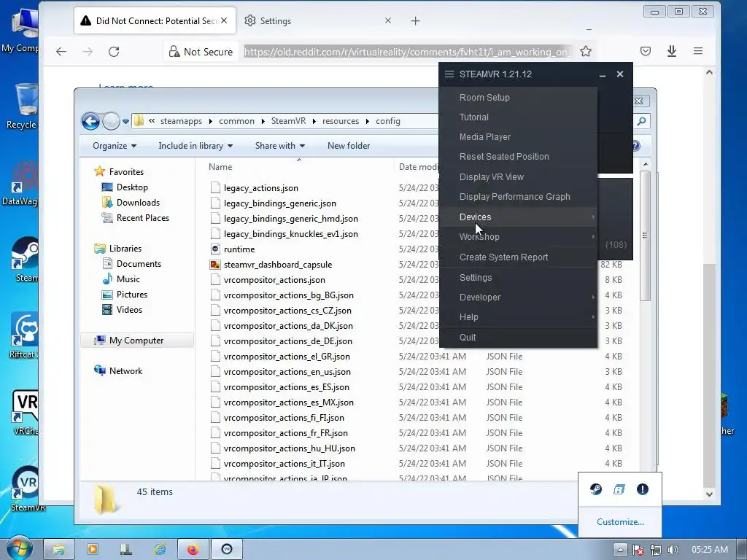This screenshot has height=560, width=747.
Task: Click New folder button
Action: coord(349,146)
